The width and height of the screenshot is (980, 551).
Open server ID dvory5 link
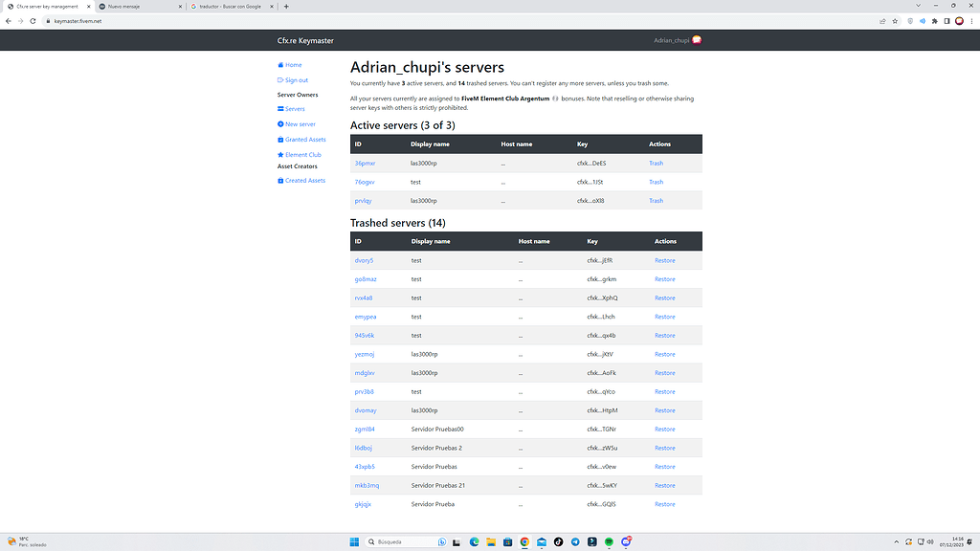point(364,260)
